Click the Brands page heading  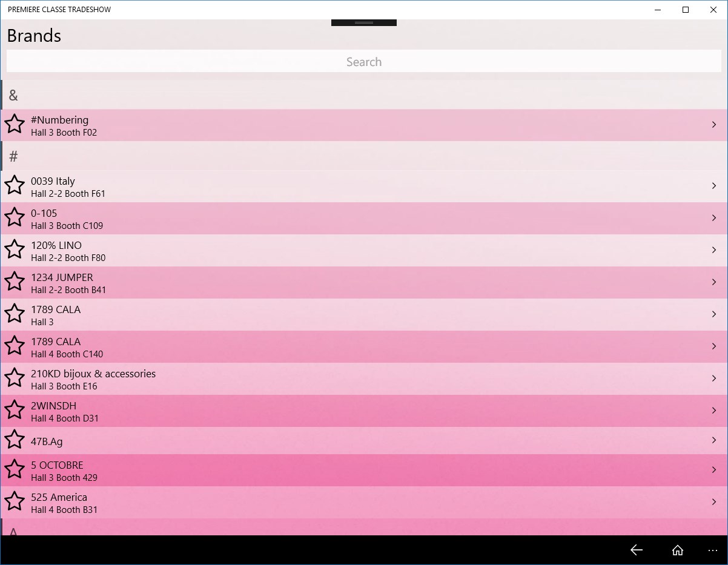pyautogui.click(x=34, y=36)
